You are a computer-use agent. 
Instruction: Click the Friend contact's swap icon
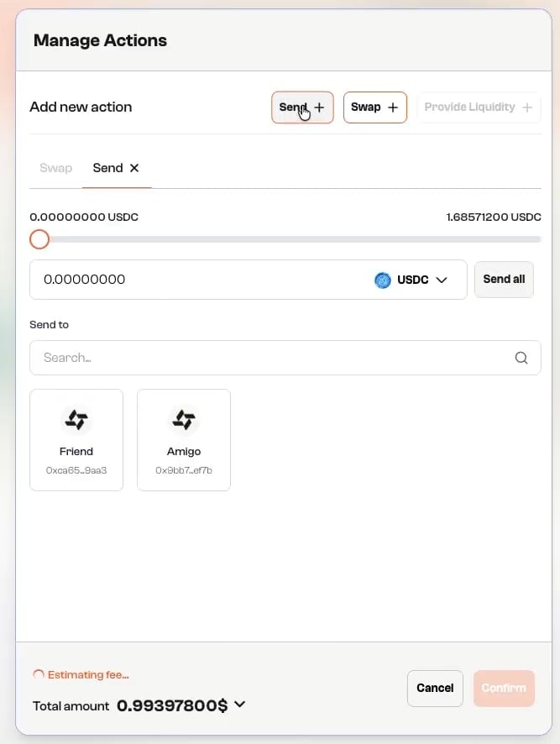pyautogui.click(x=76, y=420)
